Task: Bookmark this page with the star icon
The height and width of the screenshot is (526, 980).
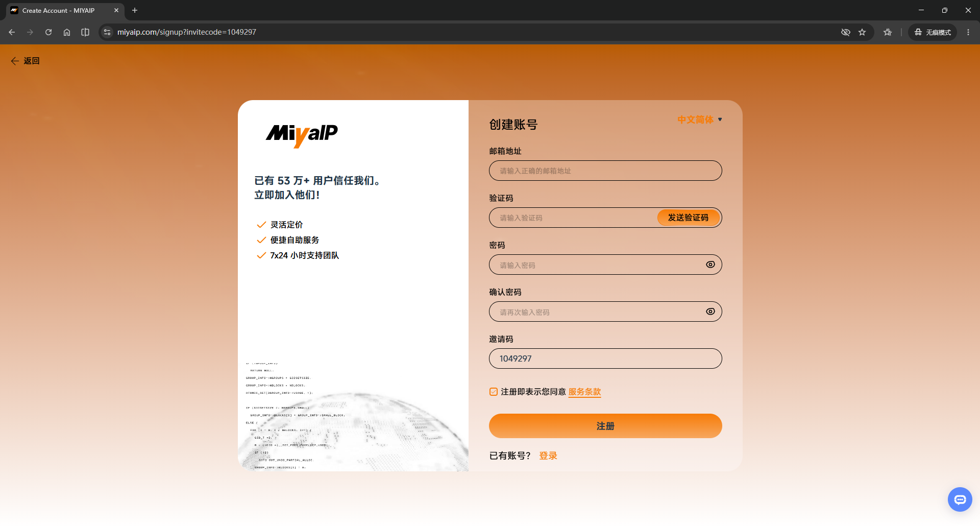Action: 862,32
